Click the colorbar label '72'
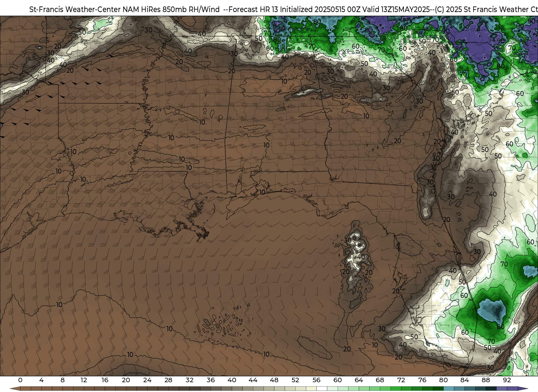Image resolution: width=538 pixels, height=392 pixels. tap(401, 380)
